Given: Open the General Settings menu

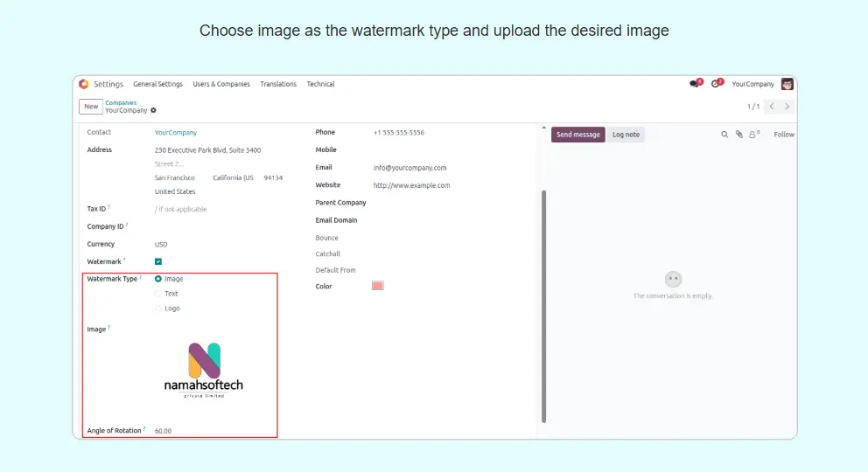Looking at the screenshot, I should (157, 84).
